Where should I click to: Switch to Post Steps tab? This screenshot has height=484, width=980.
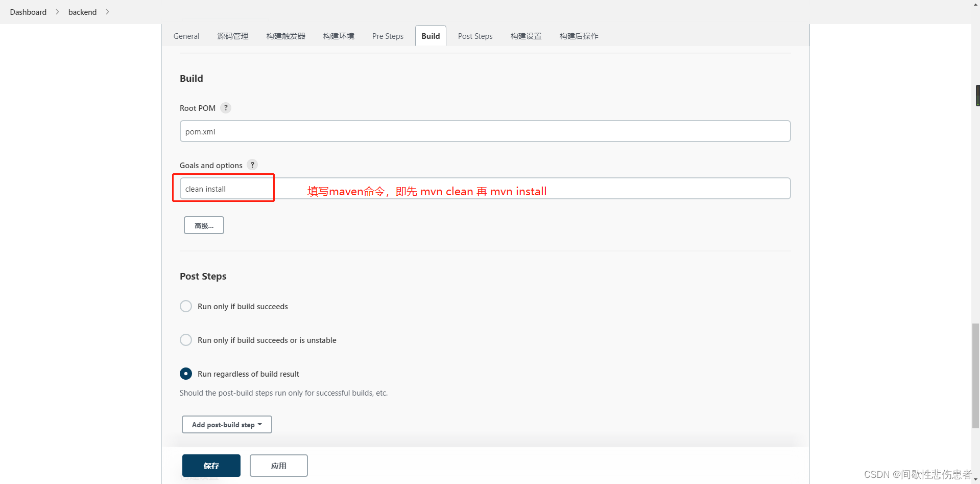pos(475,36)
